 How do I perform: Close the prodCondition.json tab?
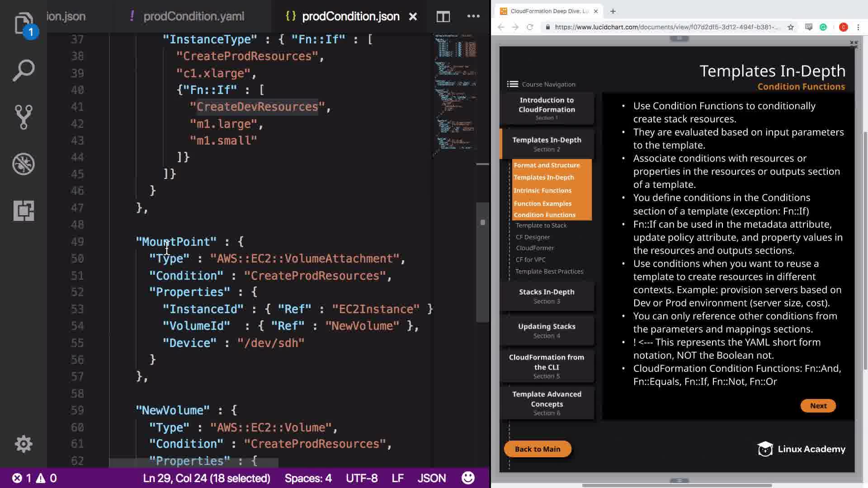coord(413,17)
